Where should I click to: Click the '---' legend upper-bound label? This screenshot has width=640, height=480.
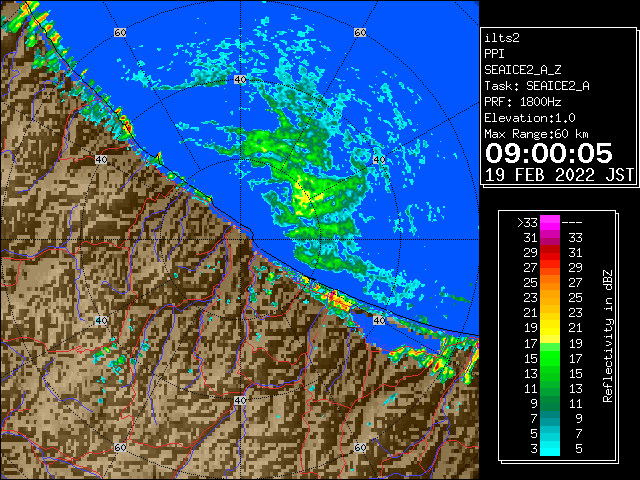tap(572, 223)
